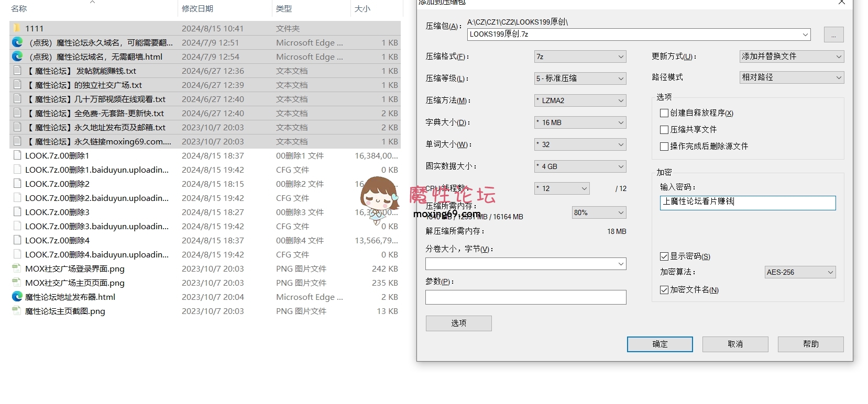868x404 pixels.
Task: Sort files by 类型 column header
Action: pos(284,9)
